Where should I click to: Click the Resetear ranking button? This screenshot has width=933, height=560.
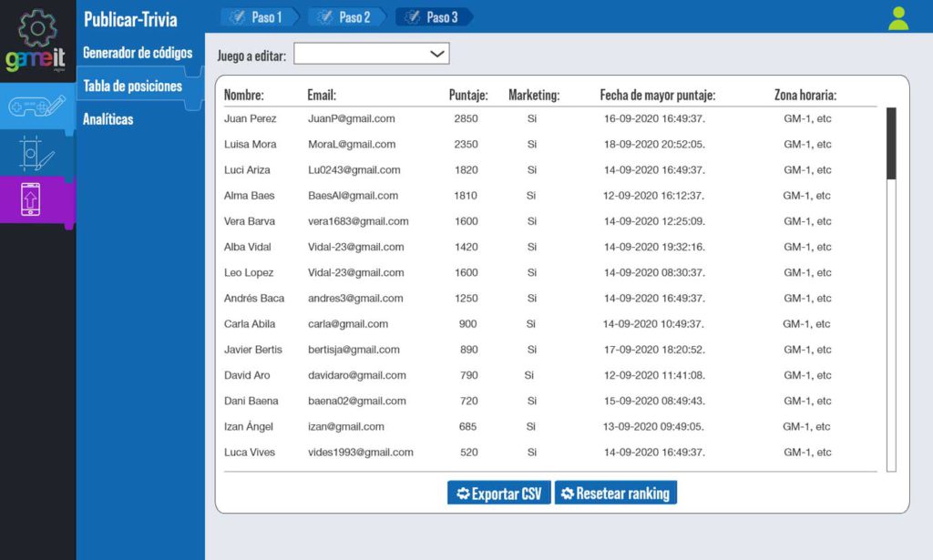(616, 493)
